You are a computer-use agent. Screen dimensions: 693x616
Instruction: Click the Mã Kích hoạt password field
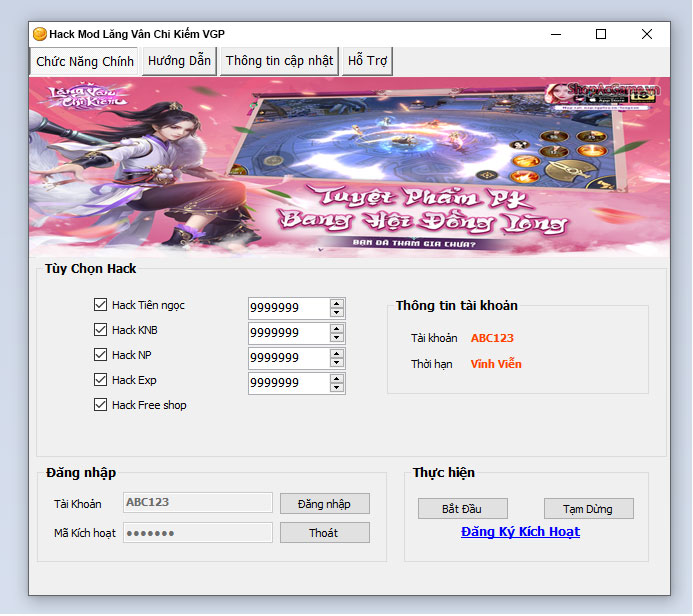coord(198,533)
